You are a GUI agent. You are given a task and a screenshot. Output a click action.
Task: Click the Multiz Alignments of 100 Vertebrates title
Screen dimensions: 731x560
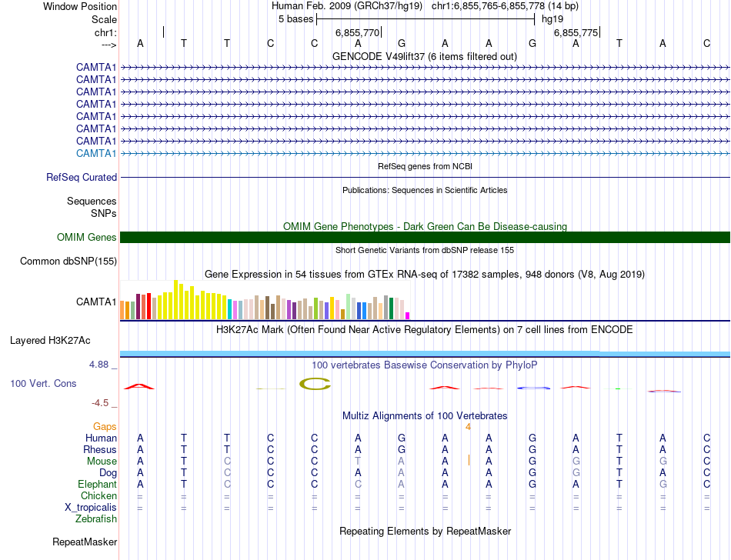point(425,416)
